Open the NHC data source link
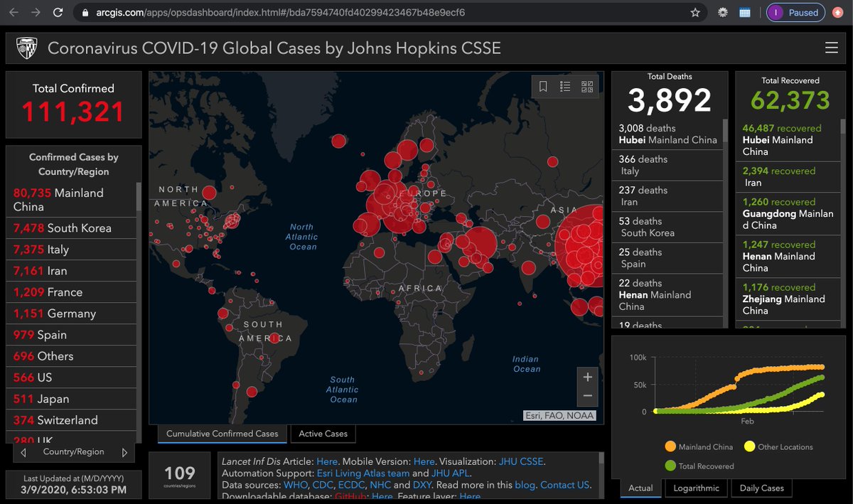 [x=380, y=485]
